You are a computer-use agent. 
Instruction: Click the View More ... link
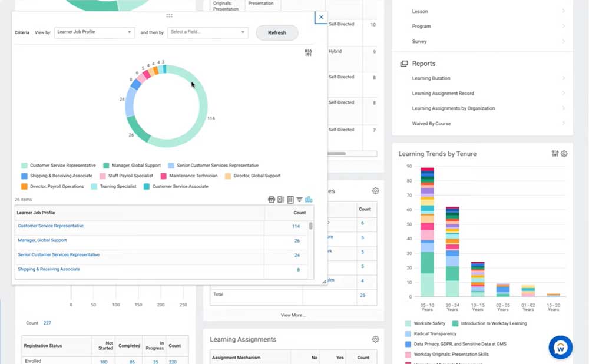point(294,315)
